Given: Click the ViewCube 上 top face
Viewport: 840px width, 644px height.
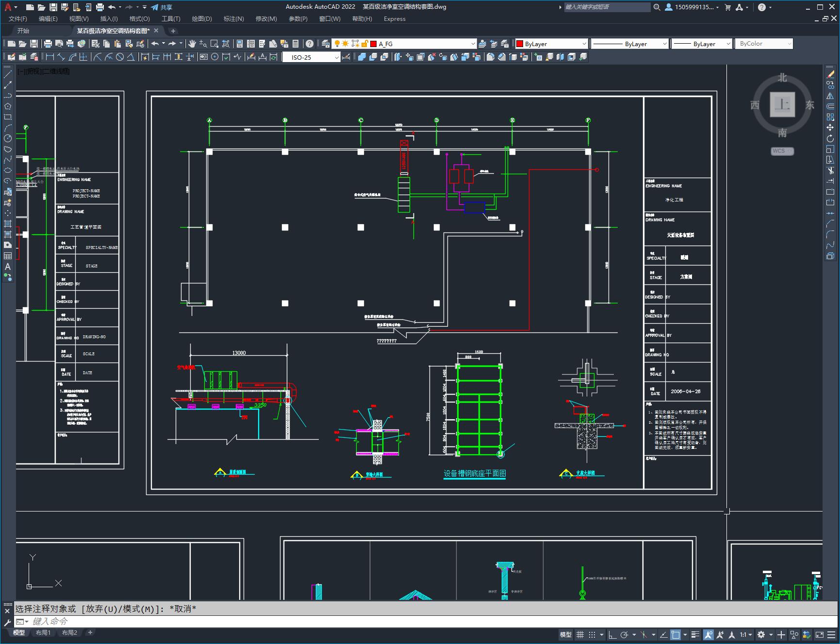Looking at the screenshot, I should [x=782, y=104].
